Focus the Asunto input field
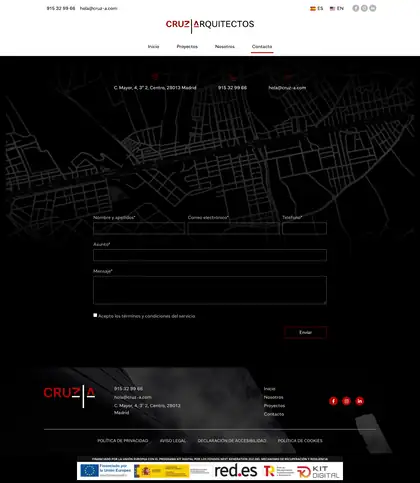 click(210, 255)
